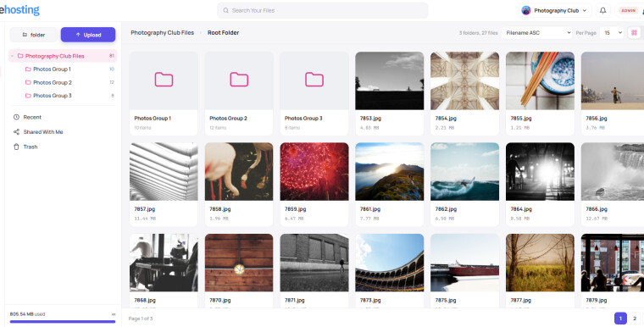Open thumbnail 7864.jpg night street

540,172
